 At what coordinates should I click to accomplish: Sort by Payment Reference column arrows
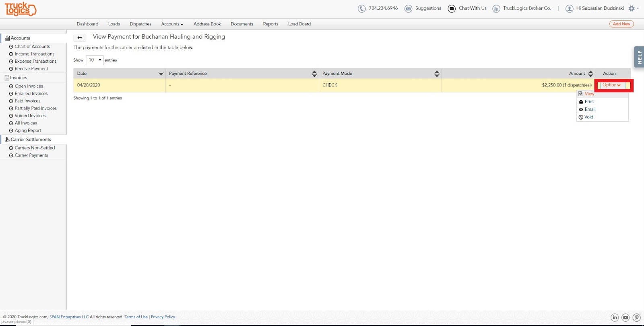[x=314, y=74]
